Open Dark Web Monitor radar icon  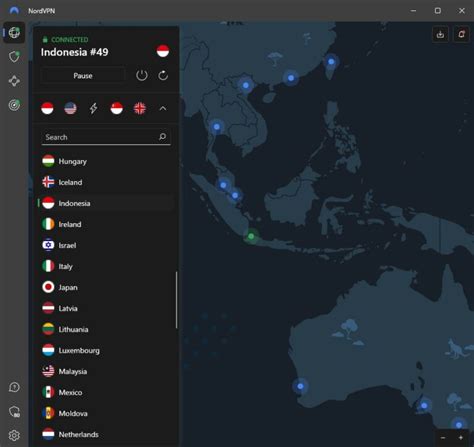14,105
